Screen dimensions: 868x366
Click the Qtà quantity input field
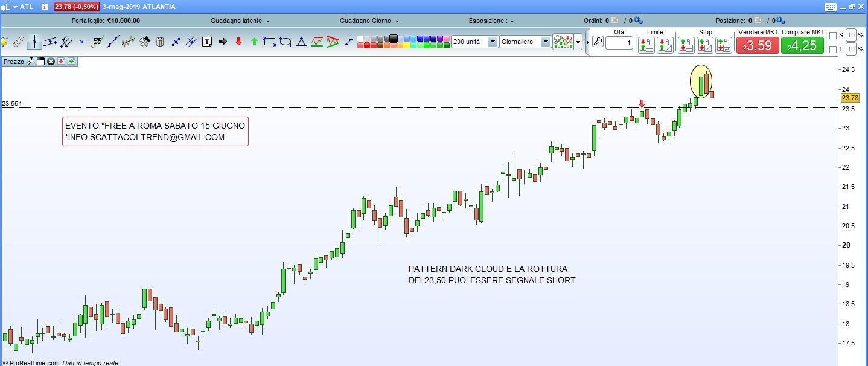click(x=619, y=43)
